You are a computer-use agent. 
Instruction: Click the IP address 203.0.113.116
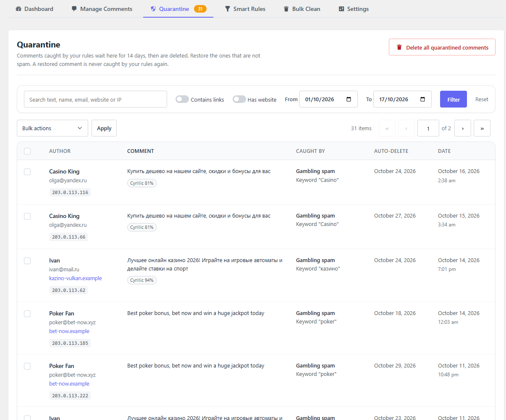coord(70,192)
